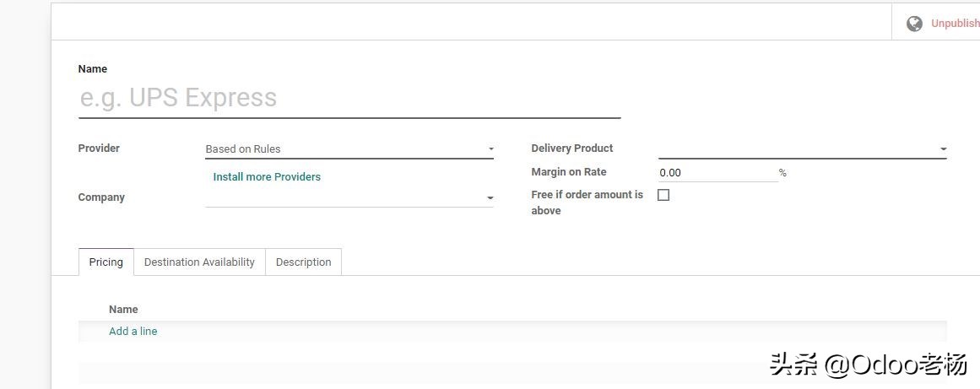Click 'Add a line' in the pricing list
Screen dimensions: 980x389
133,331
